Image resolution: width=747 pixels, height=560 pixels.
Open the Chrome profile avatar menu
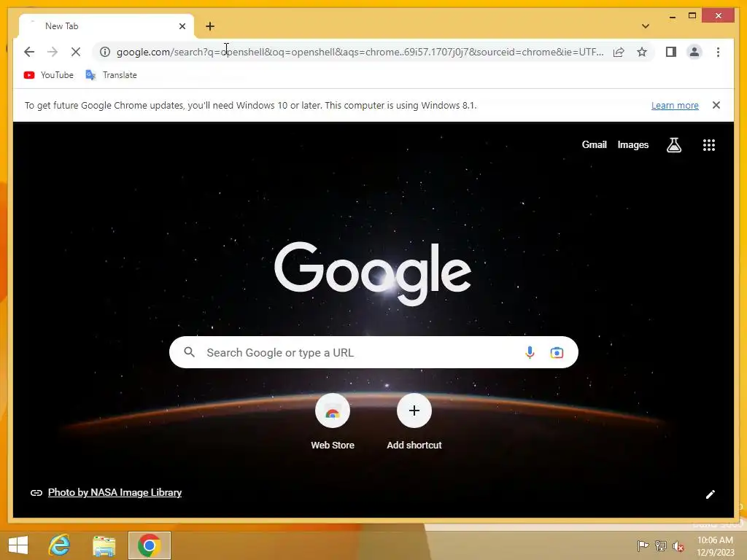tap(694, 52)
